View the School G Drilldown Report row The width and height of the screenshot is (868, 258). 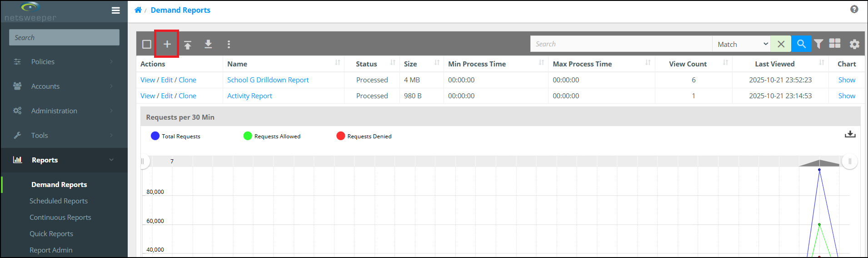[x=148, y=80]
